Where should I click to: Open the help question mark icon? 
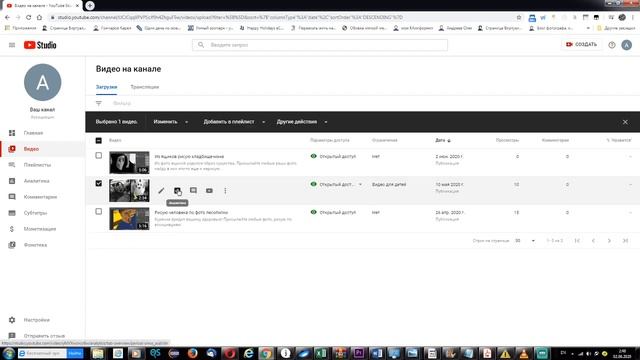pyautogui.click(x=611, y=45)
